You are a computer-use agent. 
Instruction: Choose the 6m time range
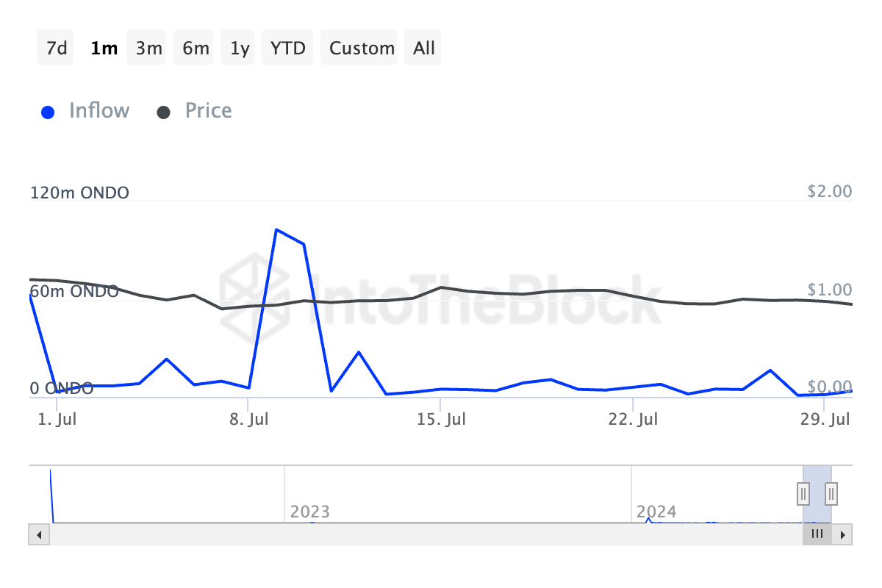pos(195,49)
